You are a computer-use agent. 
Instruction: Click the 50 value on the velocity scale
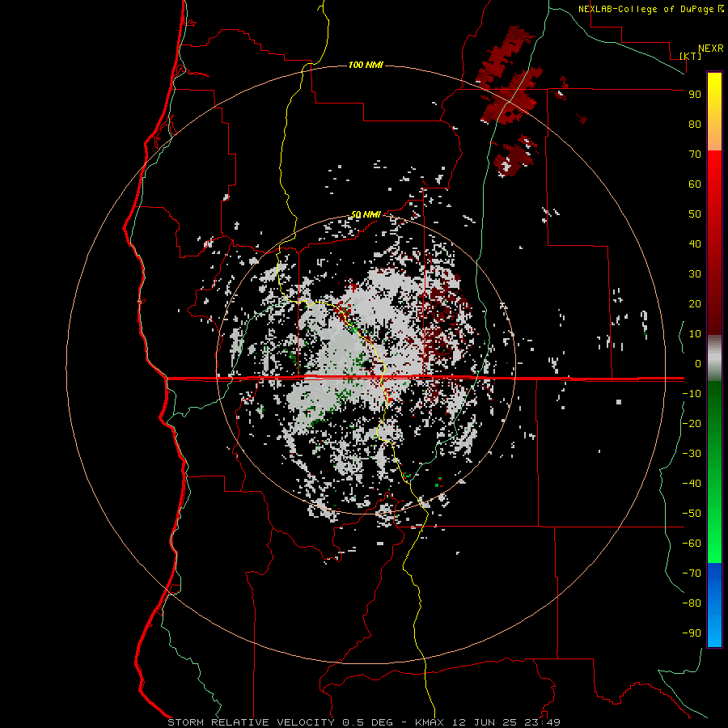point(695,214)
